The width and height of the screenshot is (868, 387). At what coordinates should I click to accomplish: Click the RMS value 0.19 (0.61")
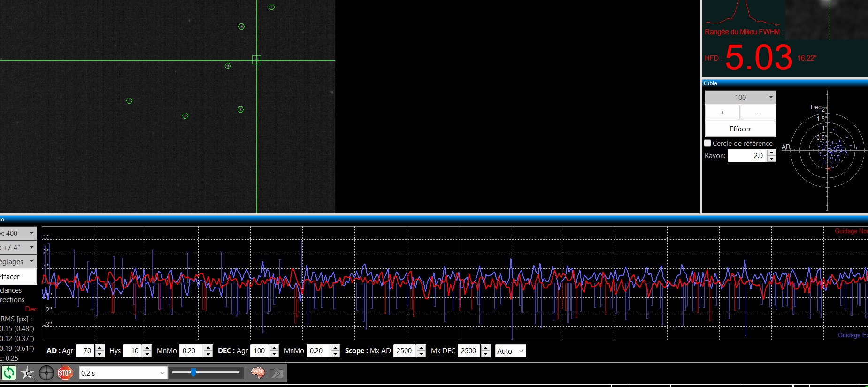17,349
